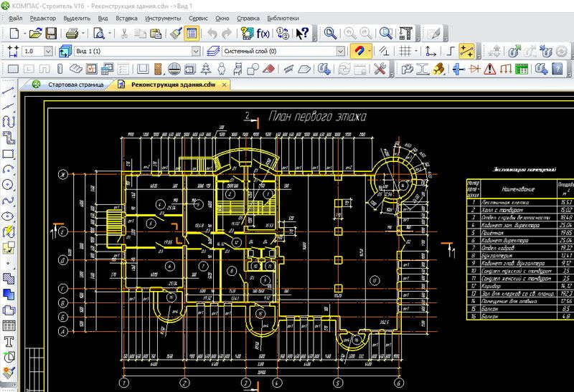This screenshot has height=392, width=574.
Task: Toggle the properties panel highlighted icon
Action: click(192, 34)
